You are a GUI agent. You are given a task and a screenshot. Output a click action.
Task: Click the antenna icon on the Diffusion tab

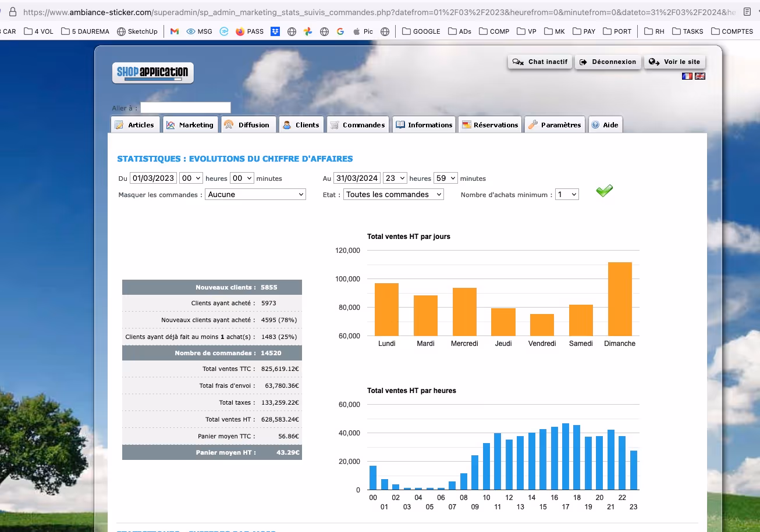click(229, 125)
